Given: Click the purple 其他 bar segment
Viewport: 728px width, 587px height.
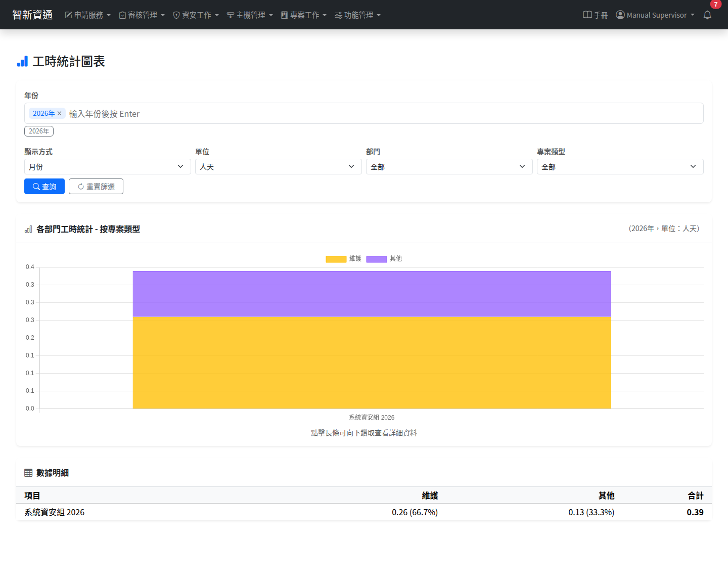Looking at the screenshot, I should pyautogui.click(x=372, y=294).
